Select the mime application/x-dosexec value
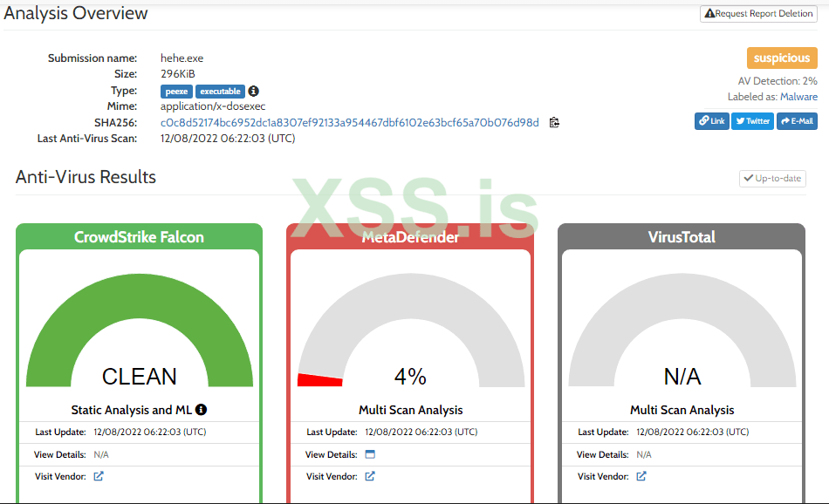The width and height of the screenshot is (829, 504). pyautogui.click(x=213, y=106)
